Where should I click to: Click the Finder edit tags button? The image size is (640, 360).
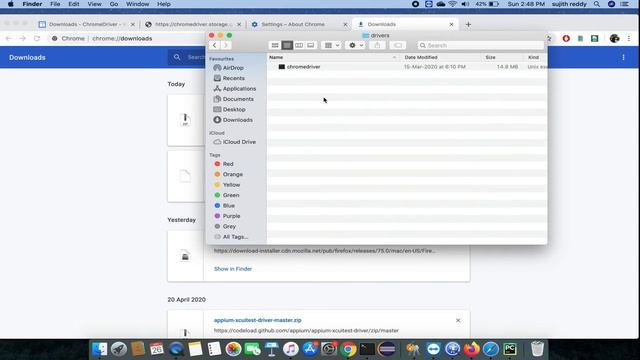[398, 45]
